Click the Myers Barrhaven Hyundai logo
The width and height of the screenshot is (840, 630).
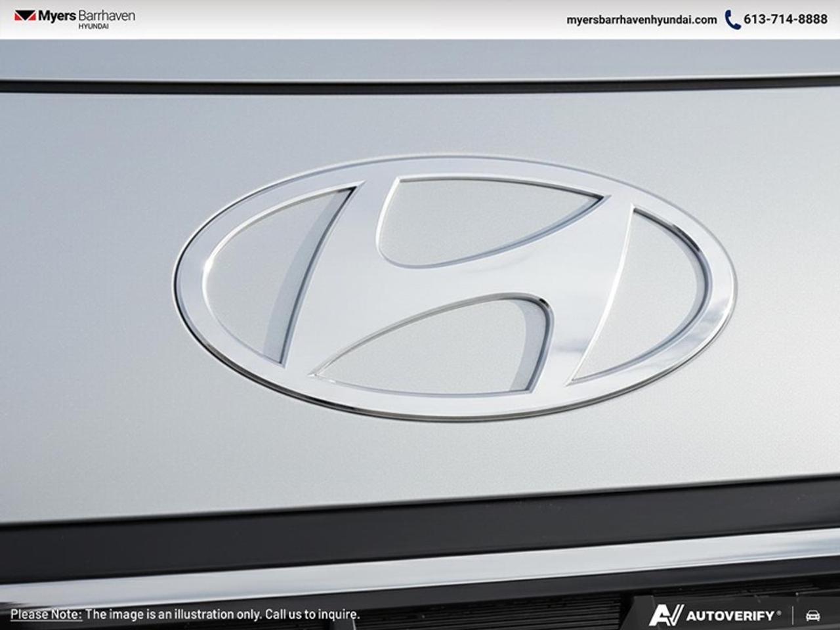click(74, 18)
